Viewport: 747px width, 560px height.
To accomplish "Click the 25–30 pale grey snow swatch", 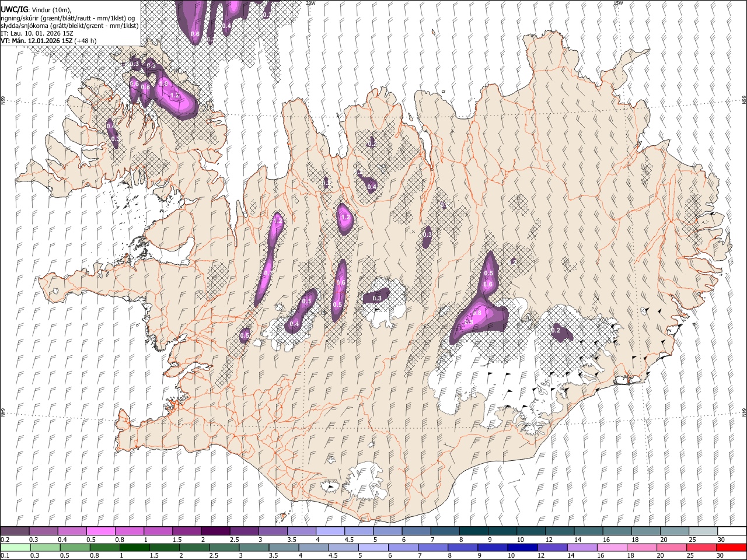I will tap(703, 531).
